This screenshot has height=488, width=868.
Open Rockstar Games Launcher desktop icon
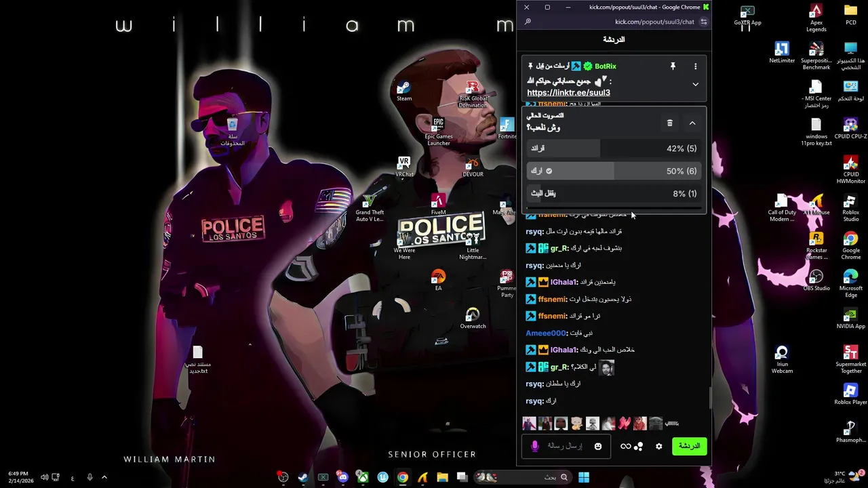coord(816,246)
